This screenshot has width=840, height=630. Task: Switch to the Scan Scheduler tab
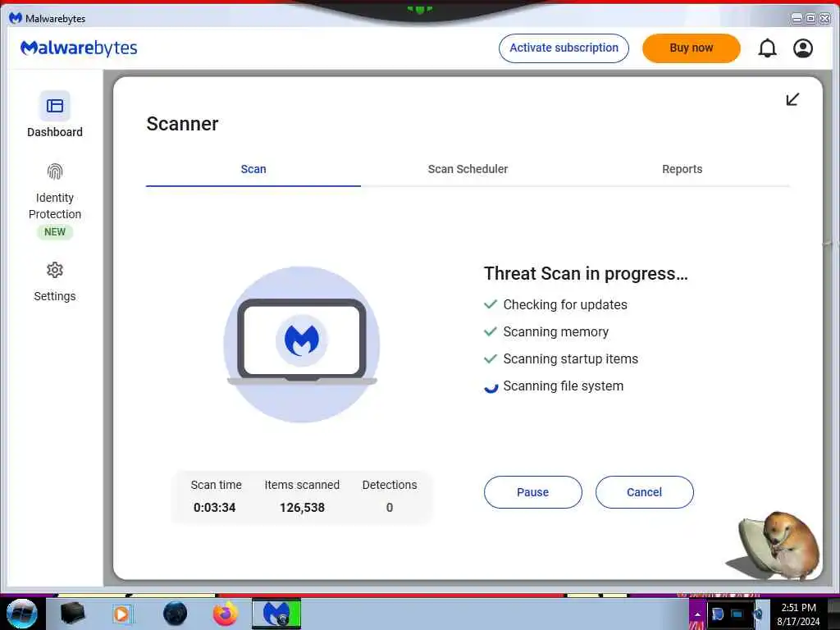(468, 169)
